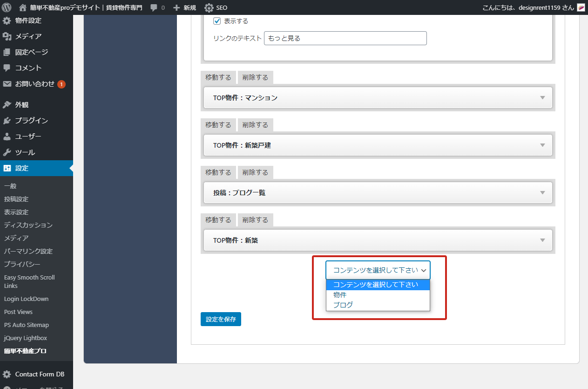The height and width of the screenshot is (389, 588).
Task: Open the コンテンツを選択して下さい dropdown
Action: (378, 270)
